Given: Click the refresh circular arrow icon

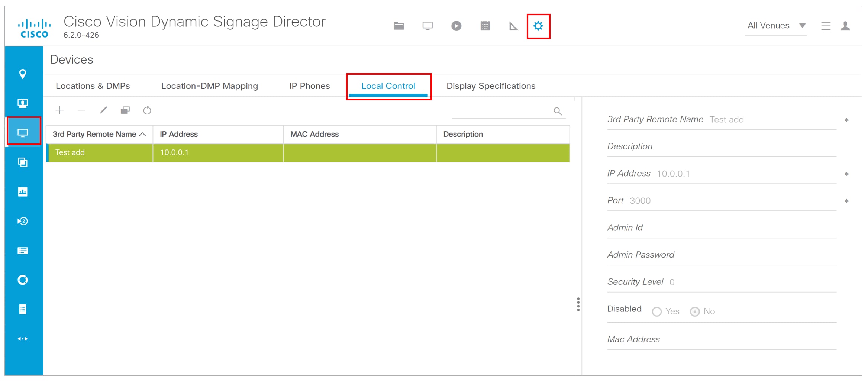Looking at the screenshot, I should click(x=147, y=110).
